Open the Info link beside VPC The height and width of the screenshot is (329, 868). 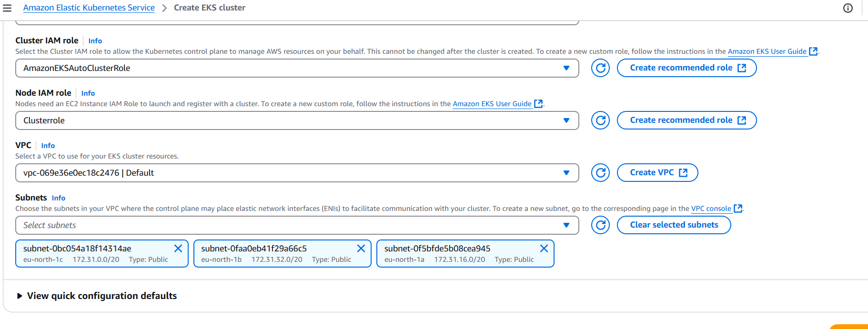(48, 146)
